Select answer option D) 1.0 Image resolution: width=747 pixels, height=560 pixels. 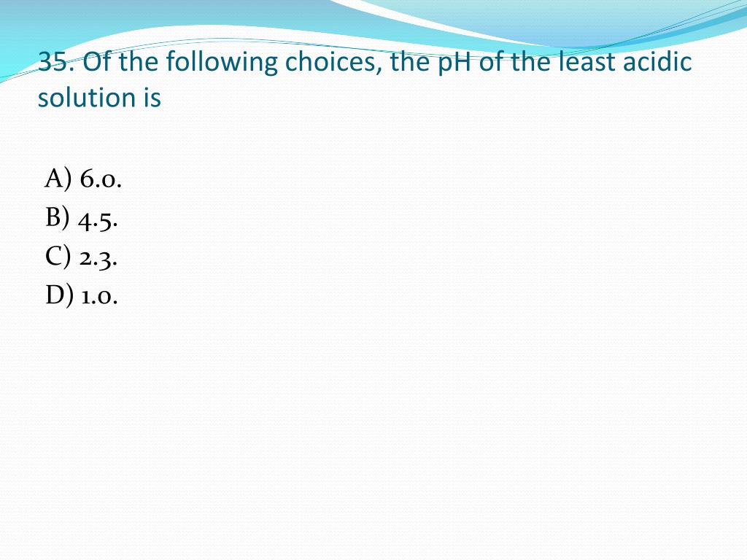pos(82,295)
